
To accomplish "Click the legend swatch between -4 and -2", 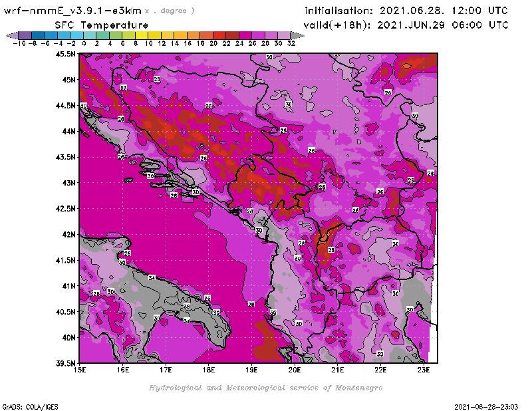I will (64, 36).
